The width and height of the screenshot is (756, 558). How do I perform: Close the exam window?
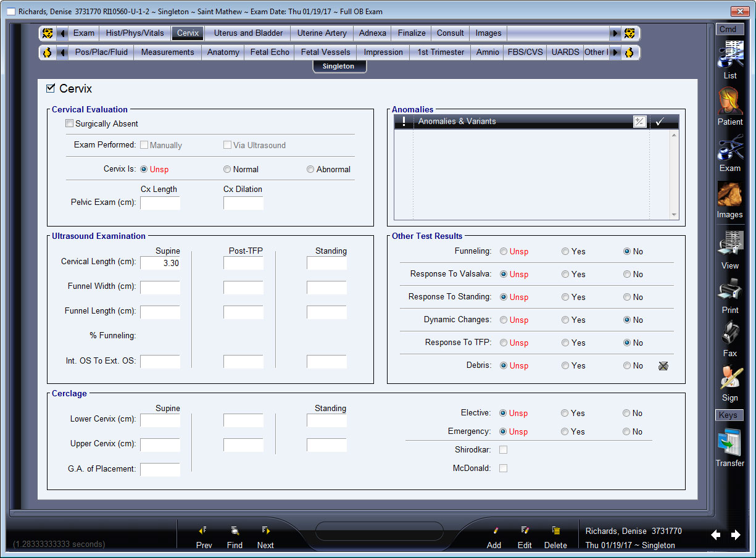pos(740,12)
